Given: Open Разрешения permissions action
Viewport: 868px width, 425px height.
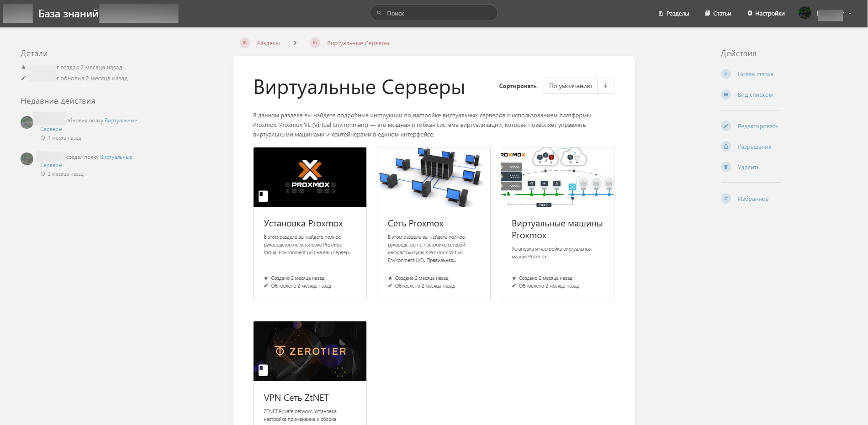Looking at the screenshot, I should (x=754, y=147).
